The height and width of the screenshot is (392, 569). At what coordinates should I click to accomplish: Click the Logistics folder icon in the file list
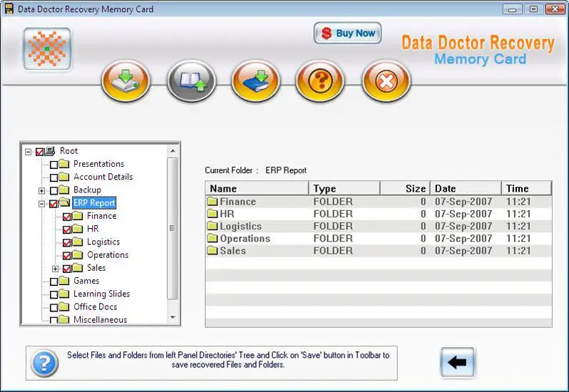[212, 226]
